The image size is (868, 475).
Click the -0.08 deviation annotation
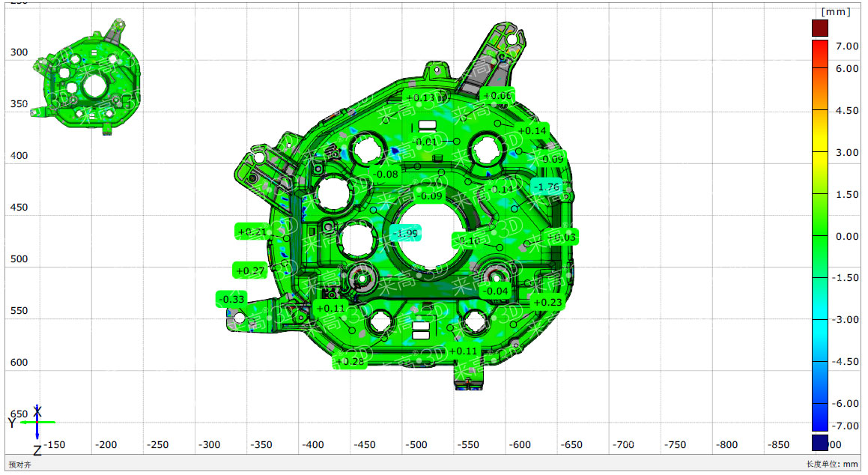[x=386, y=175]
